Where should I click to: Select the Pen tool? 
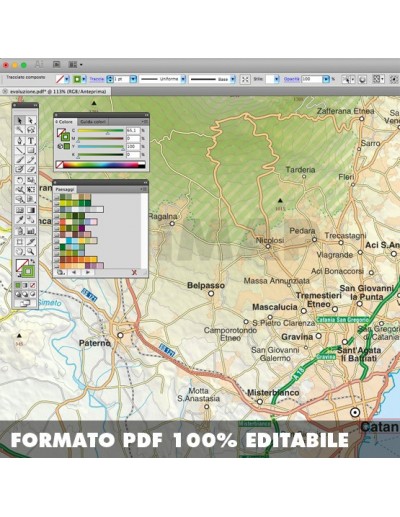(x=20, y=140)
